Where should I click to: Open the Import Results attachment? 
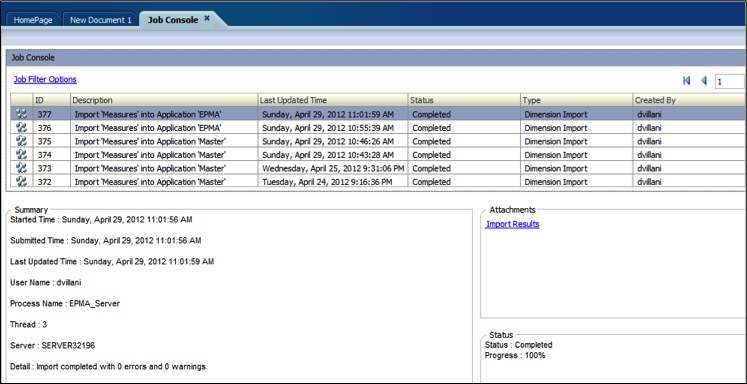[513, 224]
